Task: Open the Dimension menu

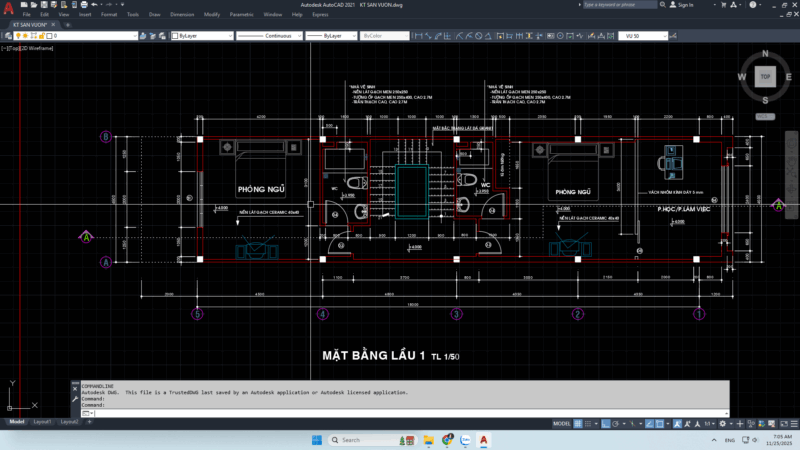Action: coord(182,15)
